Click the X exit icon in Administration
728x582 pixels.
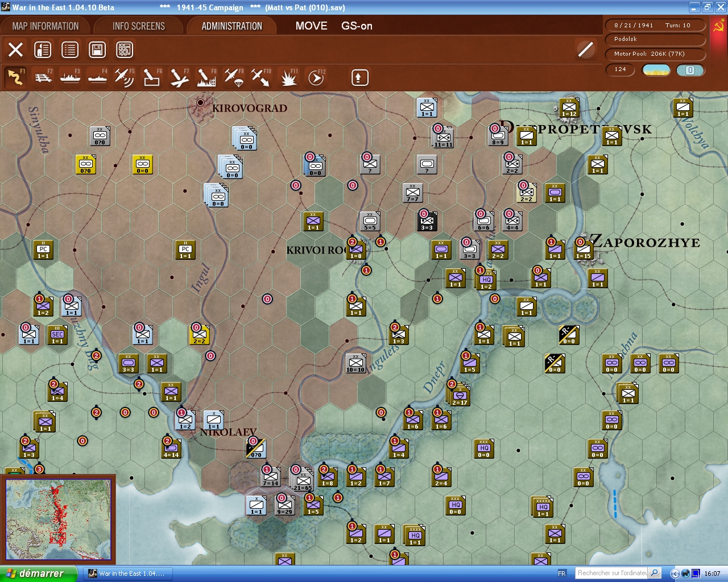pyautogui.click(x=16, y=50)
